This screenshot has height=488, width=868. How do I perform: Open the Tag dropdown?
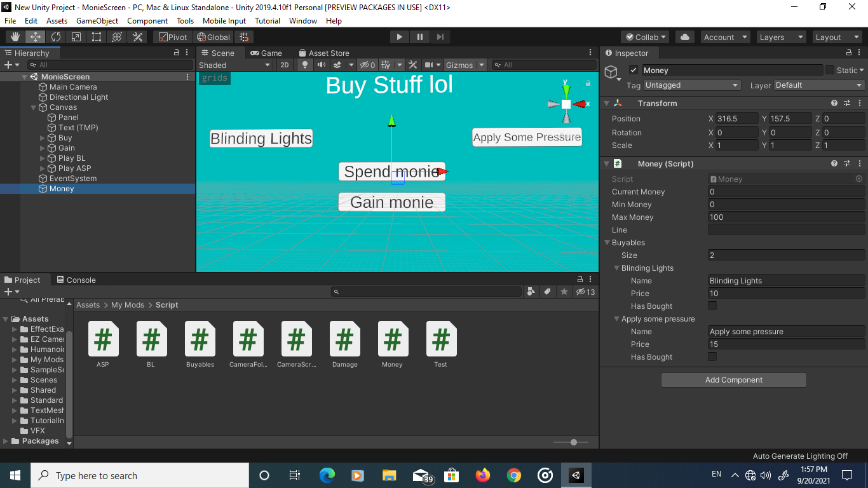(692, 85)
